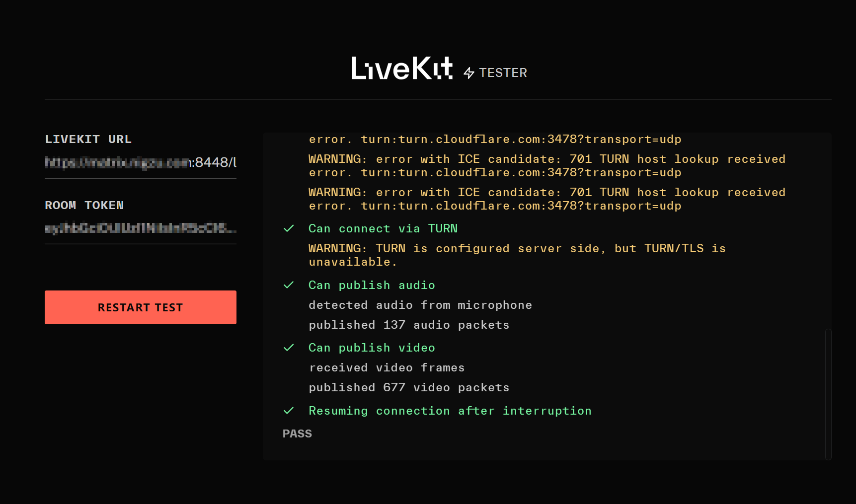Click 'published 137 audio packets' text
The width and height of the screenshot is (856, 504).
click(x=409, y=325)
